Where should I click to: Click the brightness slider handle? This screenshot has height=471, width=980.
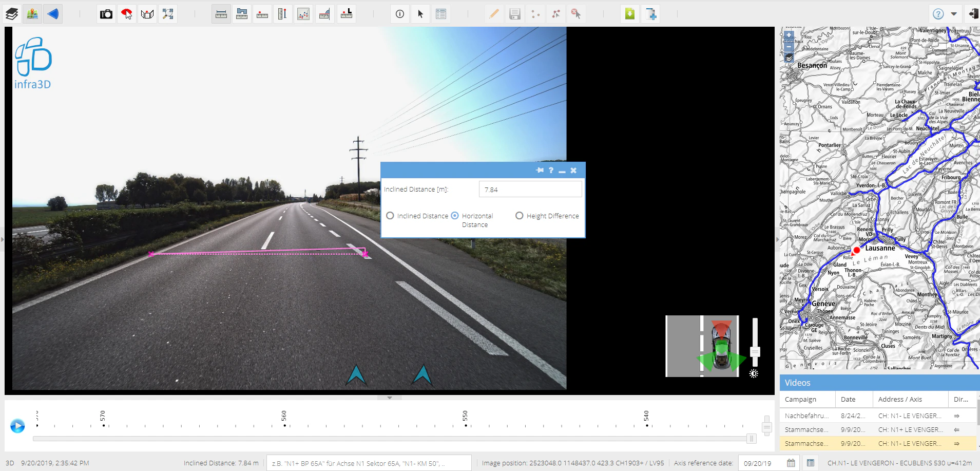click(755, 352)
